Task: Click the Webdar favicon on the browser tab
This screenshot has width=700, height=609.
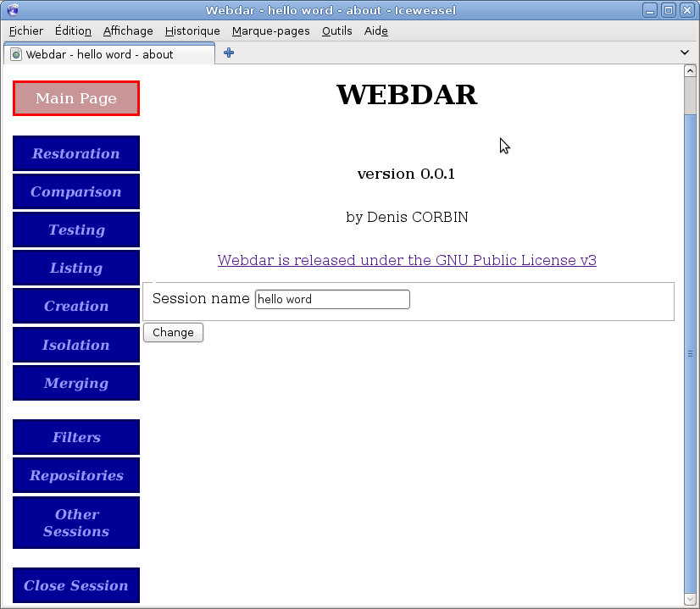Action: click(15, 53)
